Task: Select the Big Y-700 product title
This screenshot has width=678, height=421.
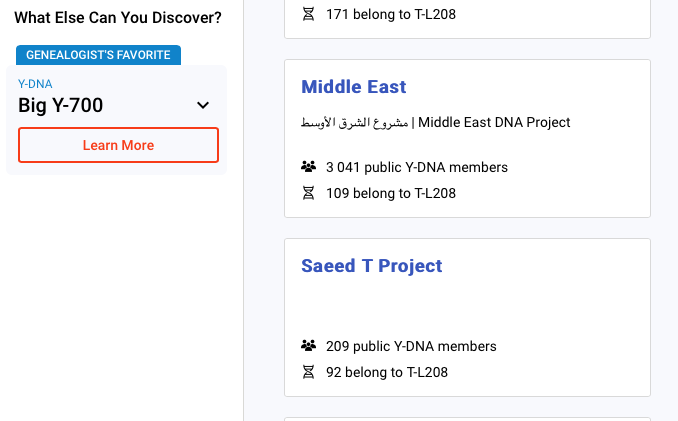Action: pos(60,105)
